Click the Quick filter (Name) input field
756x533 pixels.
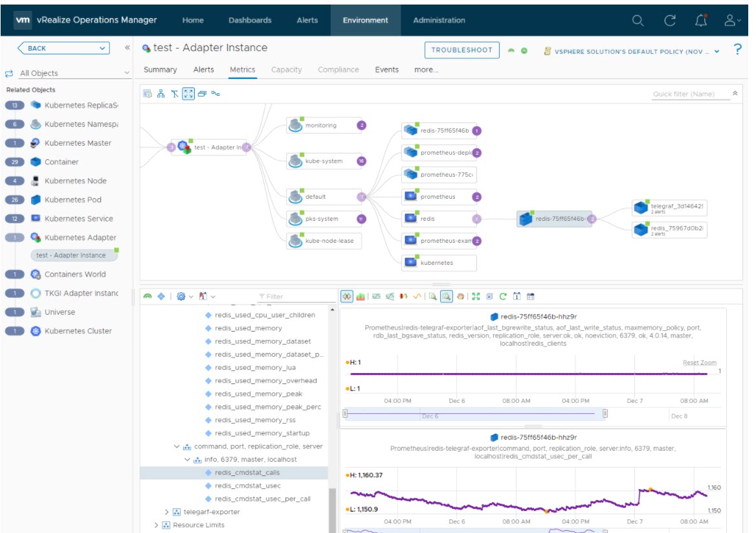pos(691,95)
